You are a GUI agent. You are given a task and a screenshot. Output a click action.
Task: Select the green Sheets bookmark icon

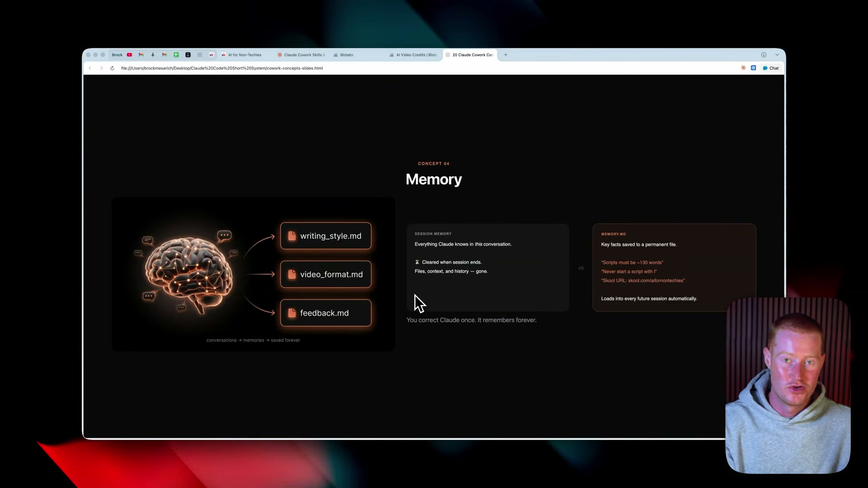(x=176, y=55)
